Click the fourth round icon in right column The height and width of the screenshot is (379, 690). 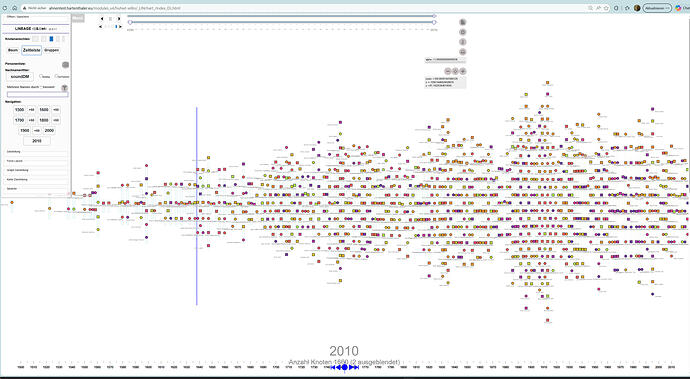coord(462,52)
